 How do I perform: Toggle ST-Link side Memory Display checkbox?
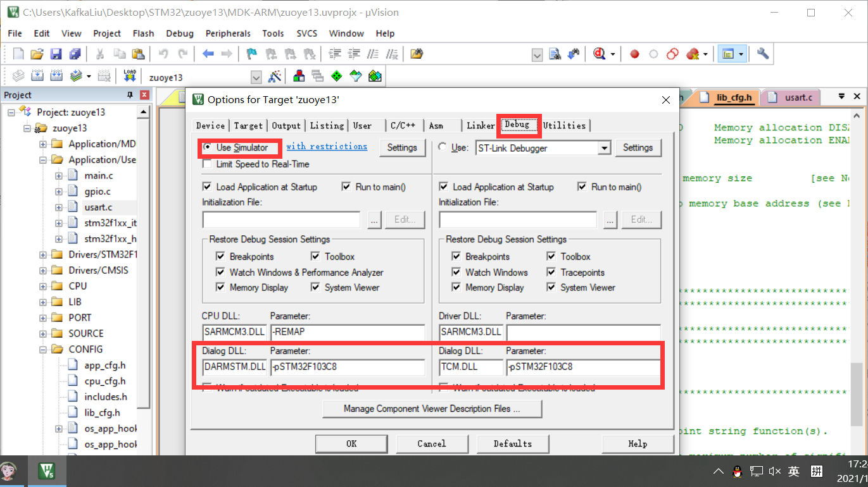point(456,287)
